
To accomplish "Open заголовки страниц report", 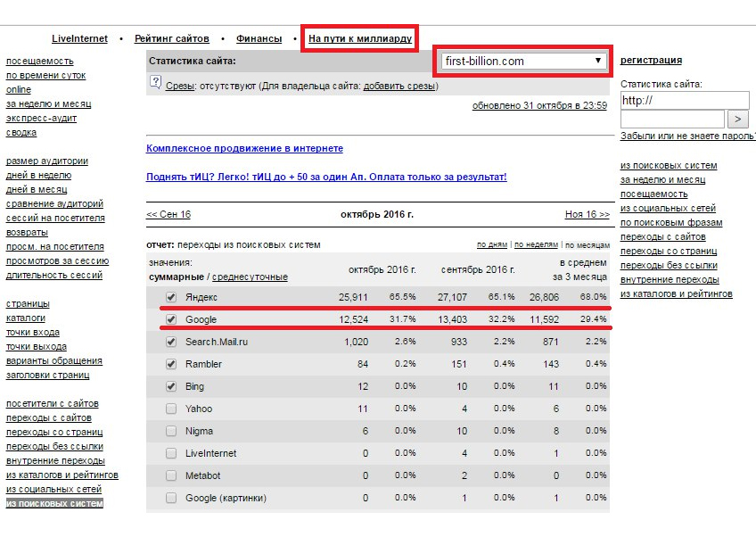I will (48, 375).
